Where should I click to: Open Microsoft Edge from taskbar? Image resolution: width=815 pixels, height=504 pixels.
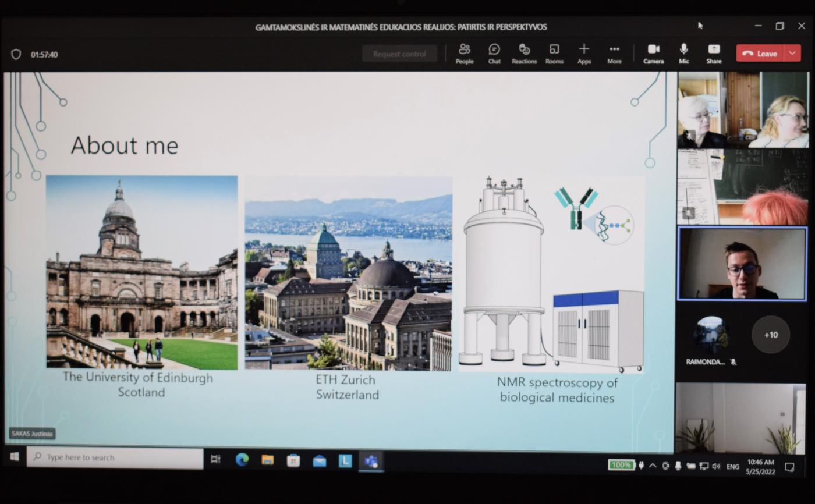pyautogui.click(x=242, y=460)
